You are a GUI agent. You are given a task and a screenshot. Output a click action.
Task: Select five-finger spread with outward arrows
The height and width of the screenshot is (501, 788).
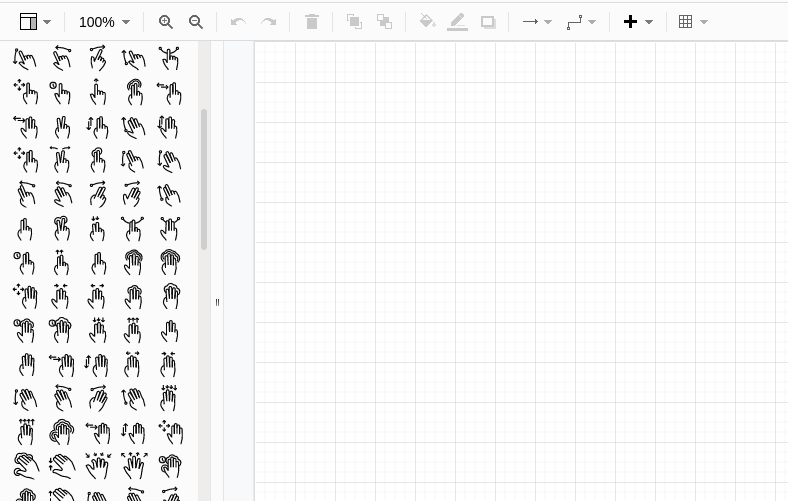(x=134, y=465)
